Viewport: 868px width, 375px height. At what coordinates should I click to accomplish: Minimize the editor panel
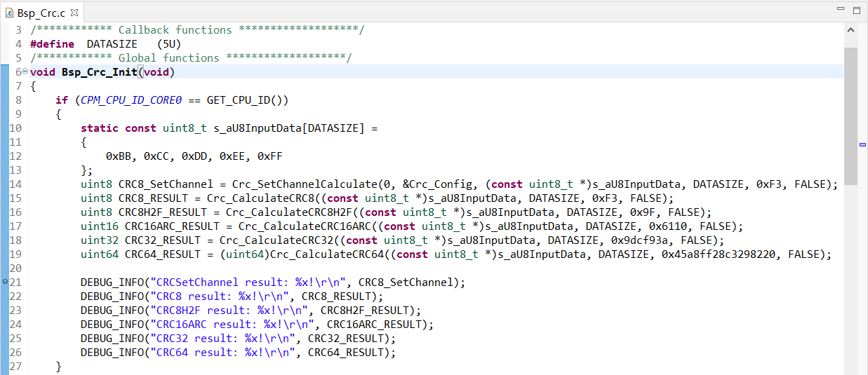click(x=841, y=11)
